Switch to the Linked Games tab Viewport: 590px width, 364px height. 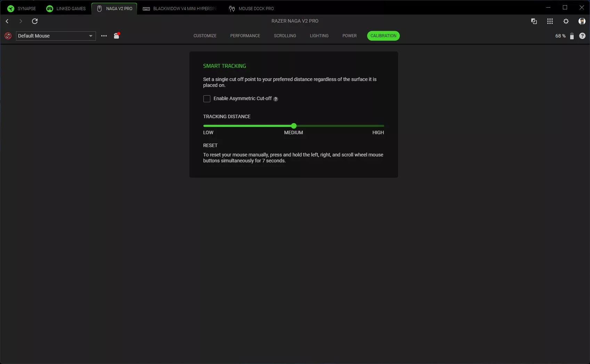click(66, 9)
